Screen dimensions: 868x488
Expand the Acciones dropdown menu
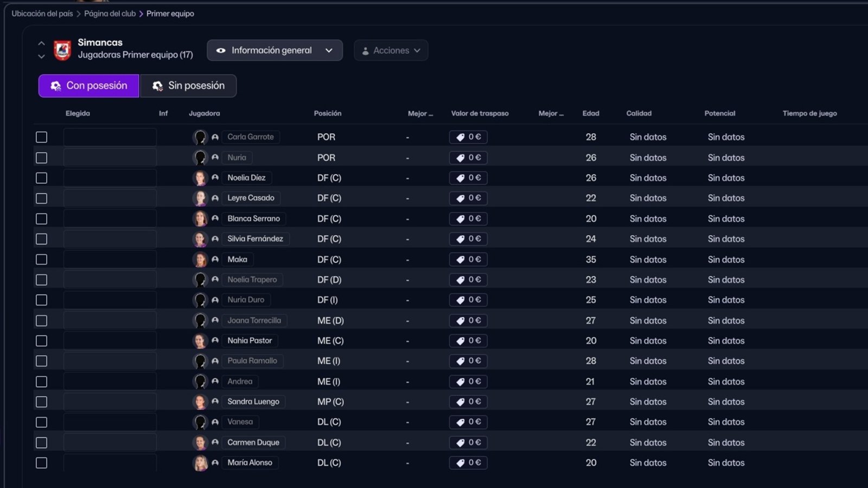point(391,50)
